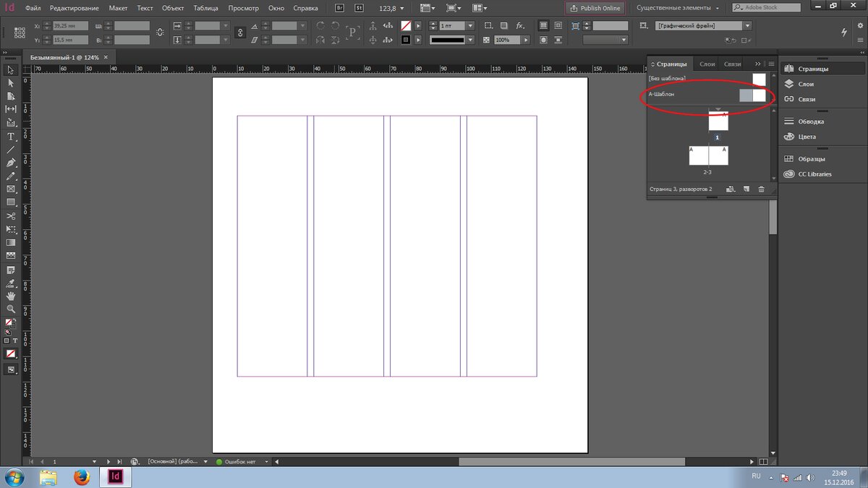Viewport: 868px width, 488px height.
Task: Select the Gap tool
Action: point(11,109)
